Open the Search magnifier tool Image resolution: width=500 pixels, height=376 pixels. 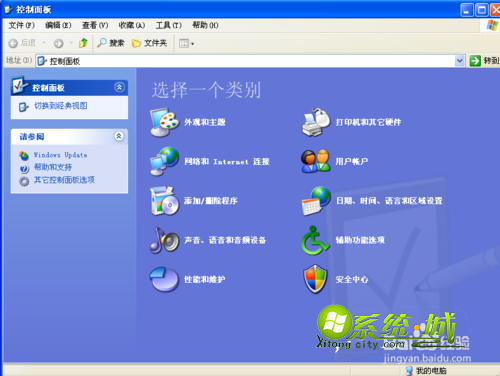[101, 43]
